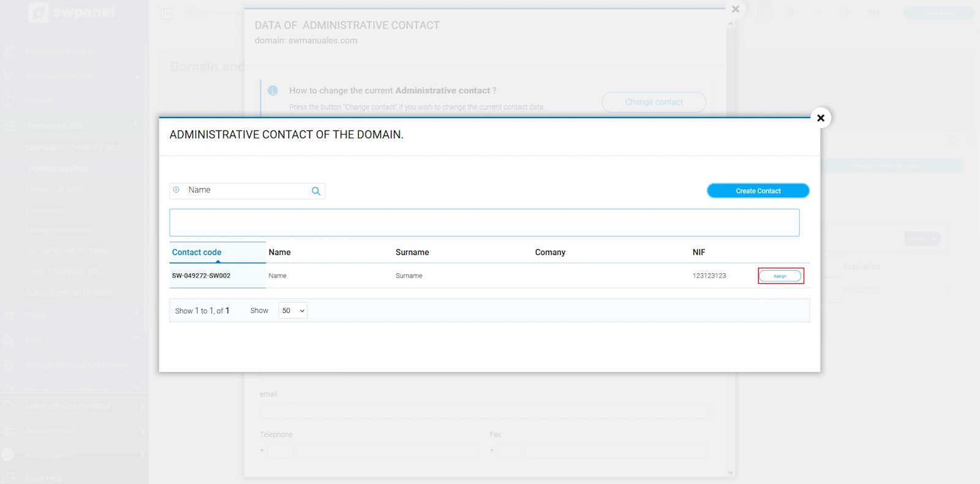Close the Data of Administrative Contact panel
Screen dimensions: 980x484
736,9
